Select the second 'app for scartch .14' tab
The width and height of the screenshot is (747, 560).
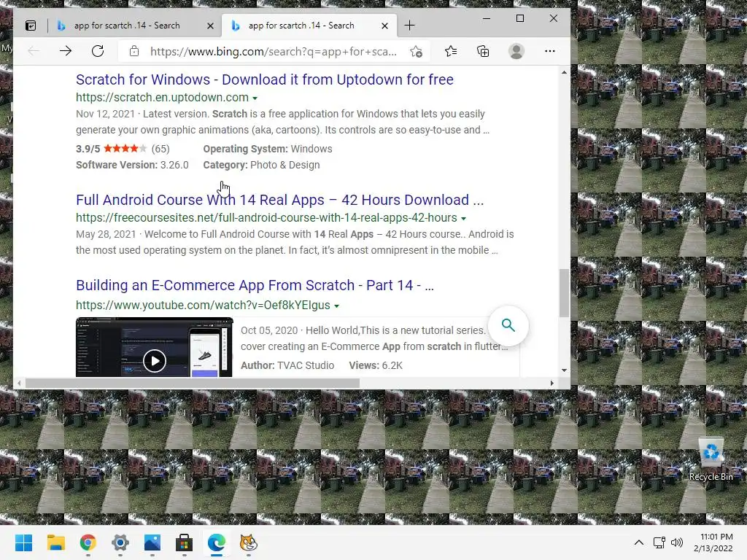click(x=301, y=26)
